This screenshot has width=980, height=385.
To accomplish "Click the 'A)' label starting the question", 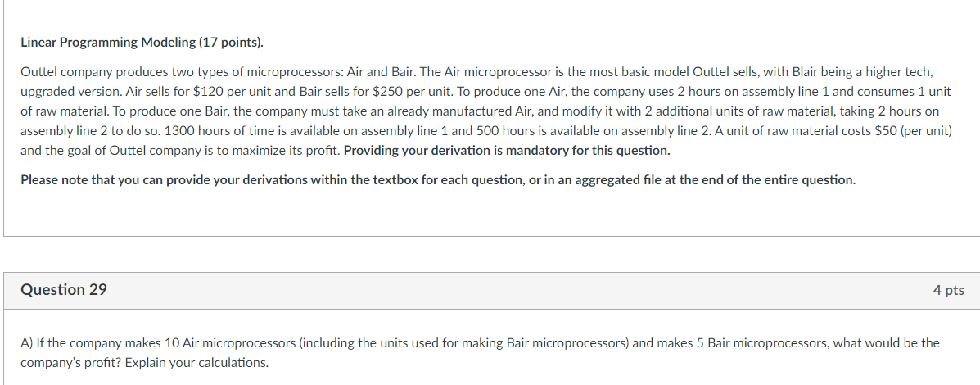I will pyautogui.click(x=27, y=342).
